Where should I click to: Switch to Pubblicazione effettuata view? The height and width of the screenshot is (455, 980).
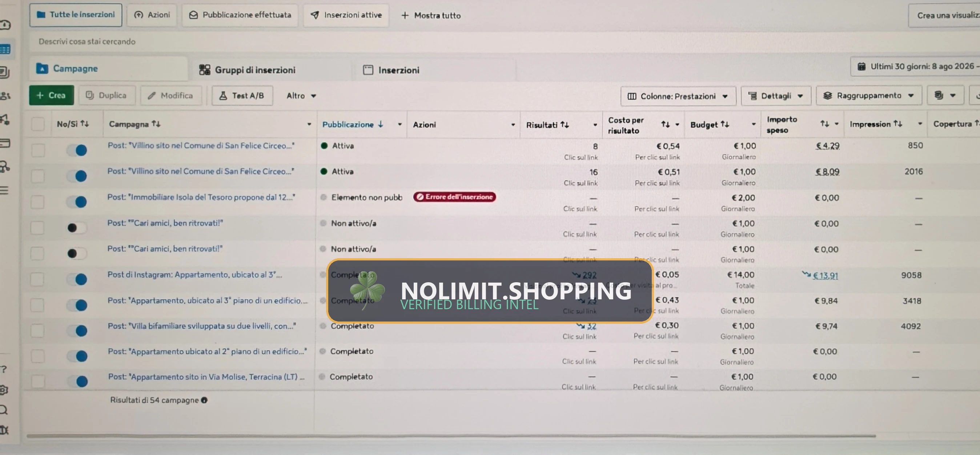pos(240,15)
